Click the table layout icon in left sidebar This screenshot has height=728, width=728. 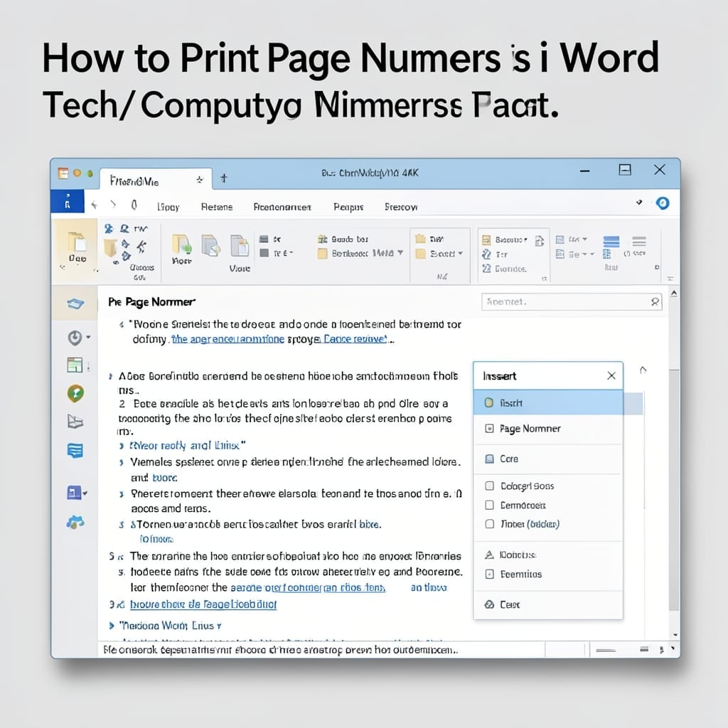pyautogui.click(x=75, y=365)
